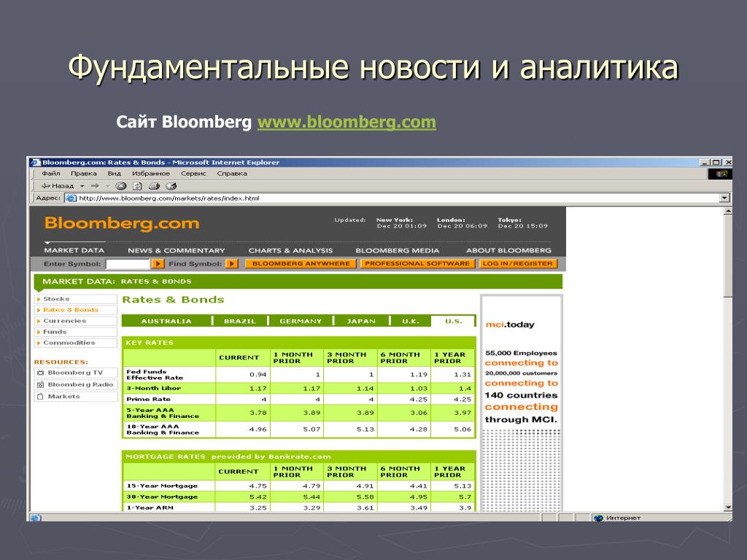The width and height of the screenshot is (747, 560).
Task: Open ABOUT BLOOMBERG navigation item
Action: point(508,251)
